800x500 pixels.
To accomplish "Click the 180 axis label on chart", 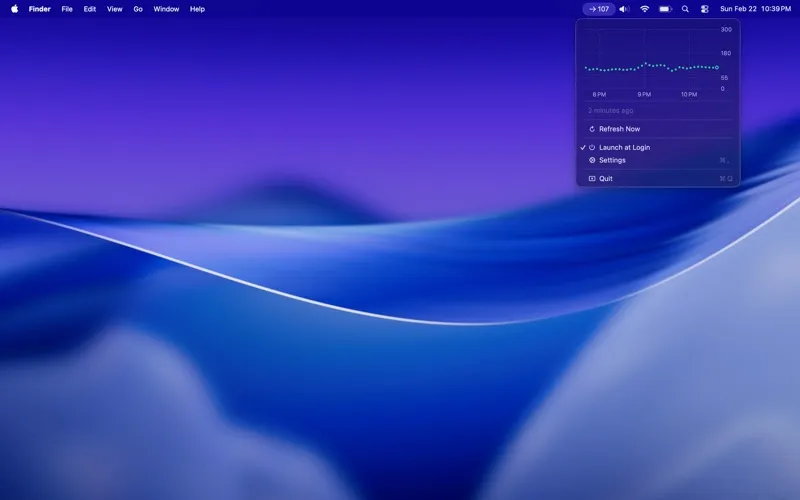I will (x=726, y=53).
